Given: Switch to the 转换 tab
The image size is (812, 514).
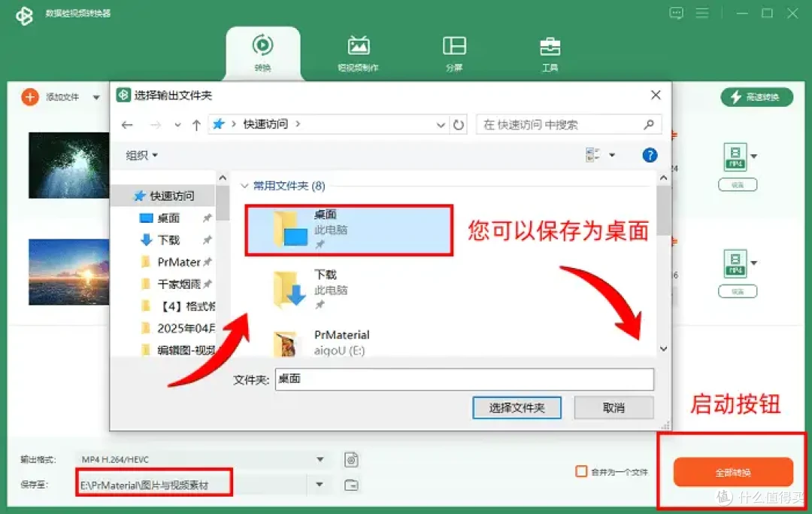Looking at the screenshot, I should point(263,53).
